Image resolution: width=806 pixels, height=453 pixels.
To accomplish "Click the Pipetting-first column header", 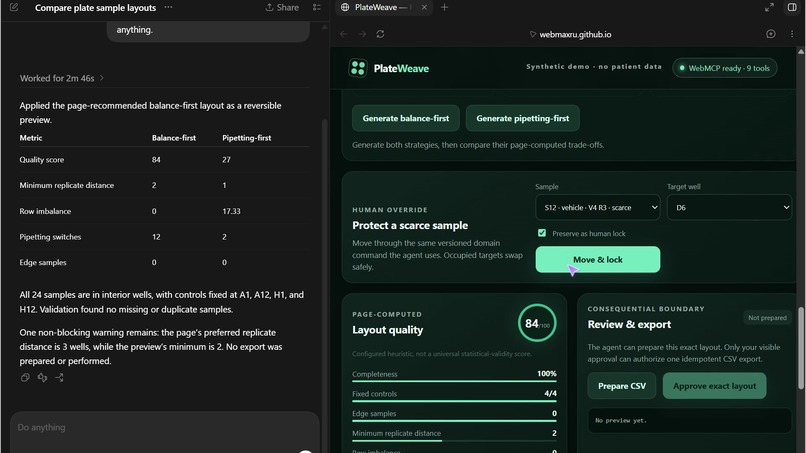I will click(x=247, y=138).
